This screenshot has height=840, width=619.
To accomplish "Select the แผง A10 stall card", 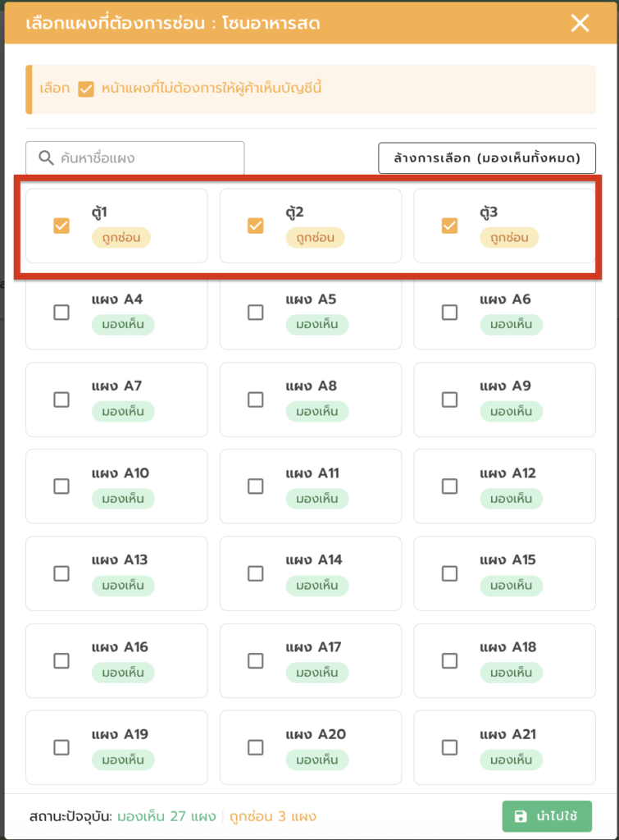I will (x=116, y=485).
